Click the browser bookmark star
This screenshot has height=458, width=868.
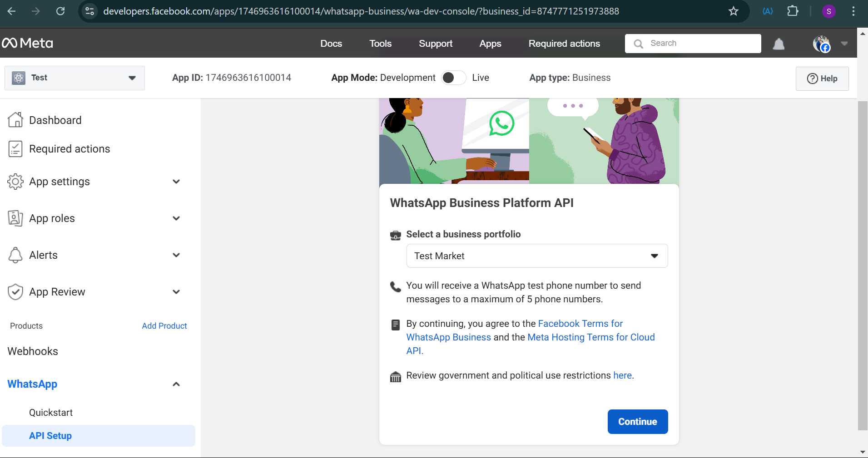[734, 11]
